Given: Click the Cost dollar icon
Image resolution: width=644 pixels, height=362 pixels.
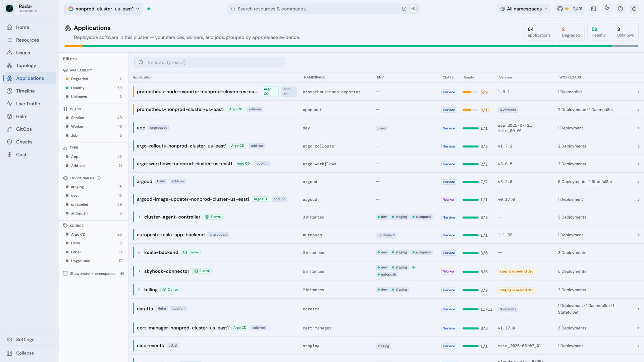Looking at the screenshot, I should pyautogui.click(x=9, y=155).
